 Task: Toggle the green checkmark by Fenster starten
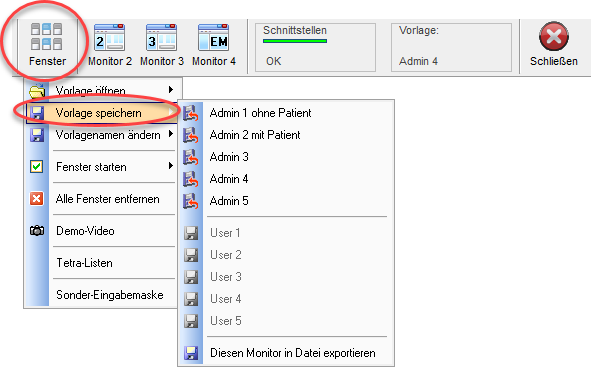point(37,167)
